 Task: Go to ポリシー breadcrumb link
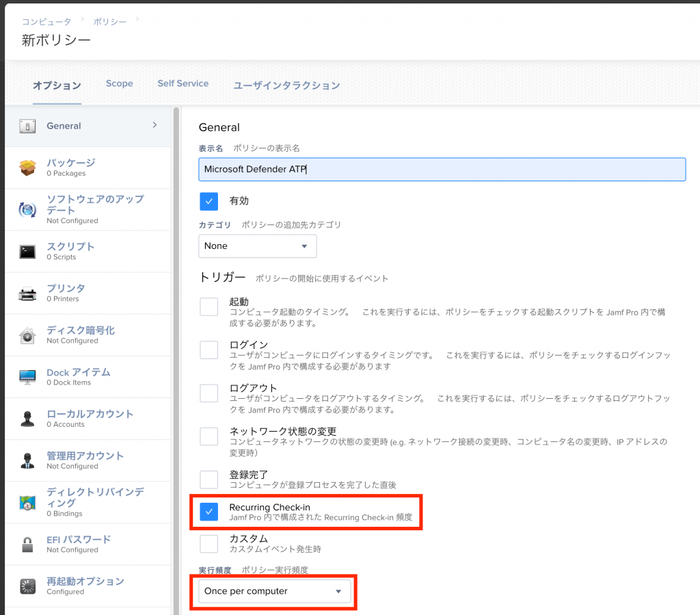click(x=110, y=21)
